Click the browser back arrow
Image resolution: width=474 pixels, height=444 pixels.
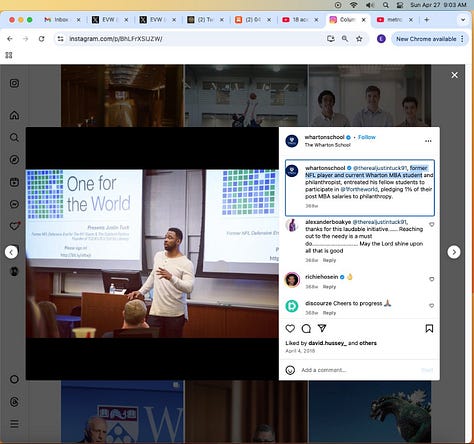10,39
